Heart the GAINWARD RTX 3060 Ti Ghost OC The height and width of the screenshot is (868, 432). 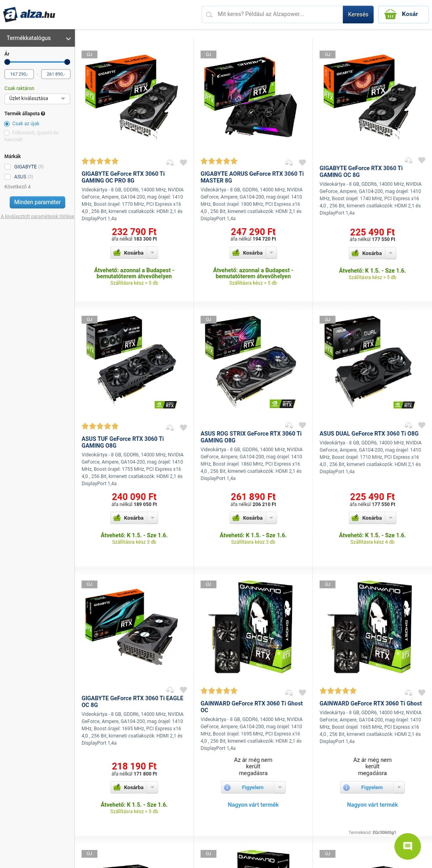(302, 692)
